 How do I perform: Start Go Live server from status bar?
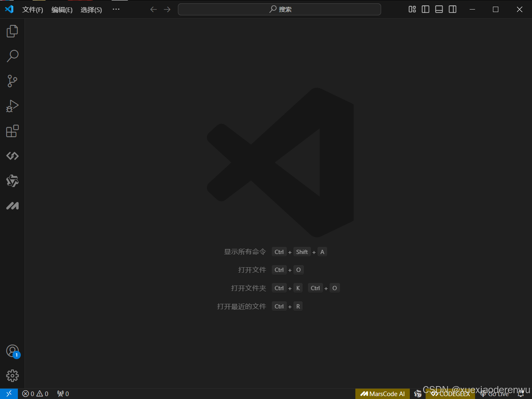click(495, 394)
